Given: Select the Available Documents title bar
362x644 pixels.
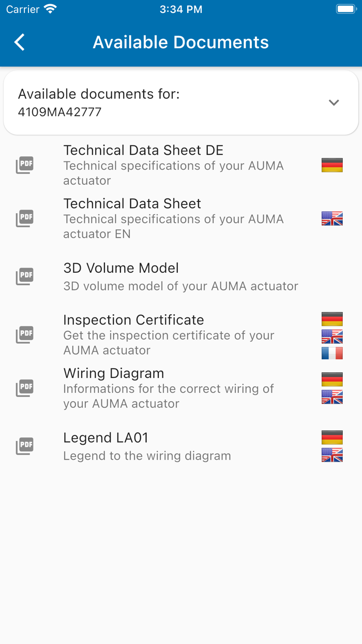Looking at the screenshot, I should point(181,42).
